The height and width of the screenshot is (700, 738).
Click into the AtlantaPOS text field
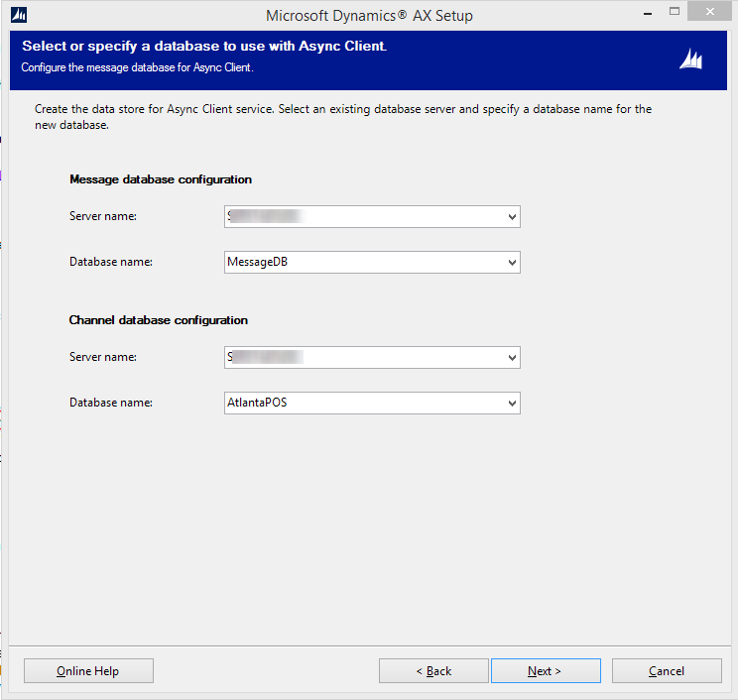point(362,404)
